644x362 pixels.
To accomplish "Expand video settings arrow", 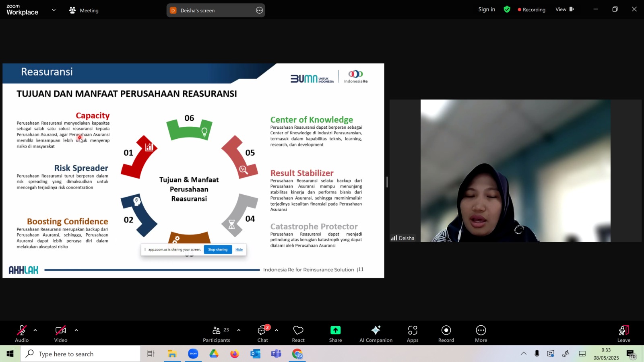I will click(76, 330).
